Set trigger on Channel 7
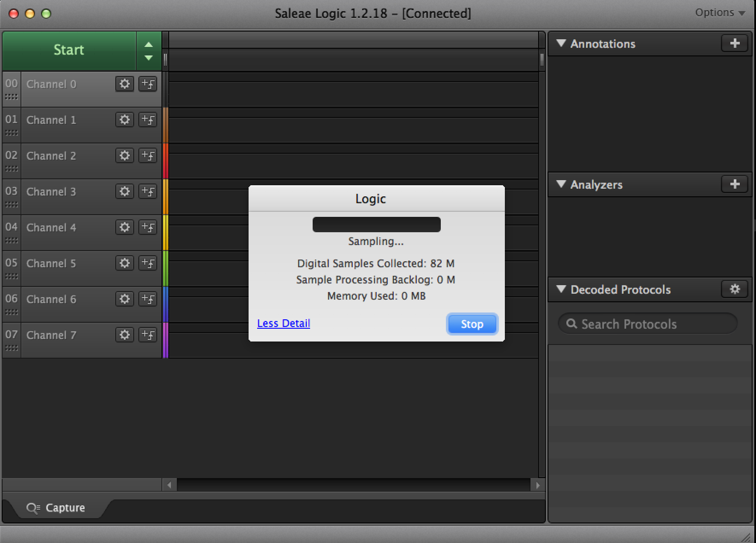The image size is (756, 543). 148,335
